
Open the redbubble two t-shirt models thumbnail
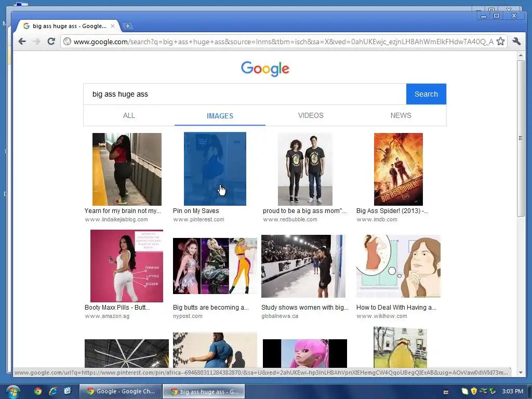pos(305,169)
